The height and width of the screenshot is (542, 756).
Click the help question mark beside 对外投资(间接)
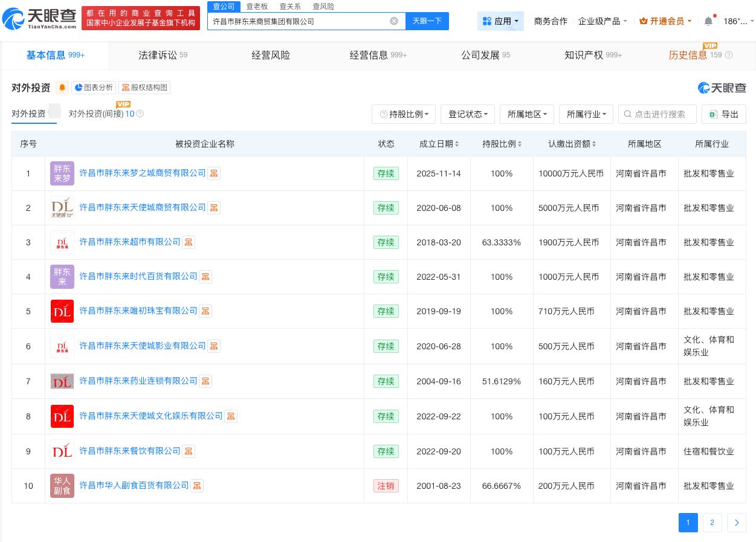tap(140, 114)
